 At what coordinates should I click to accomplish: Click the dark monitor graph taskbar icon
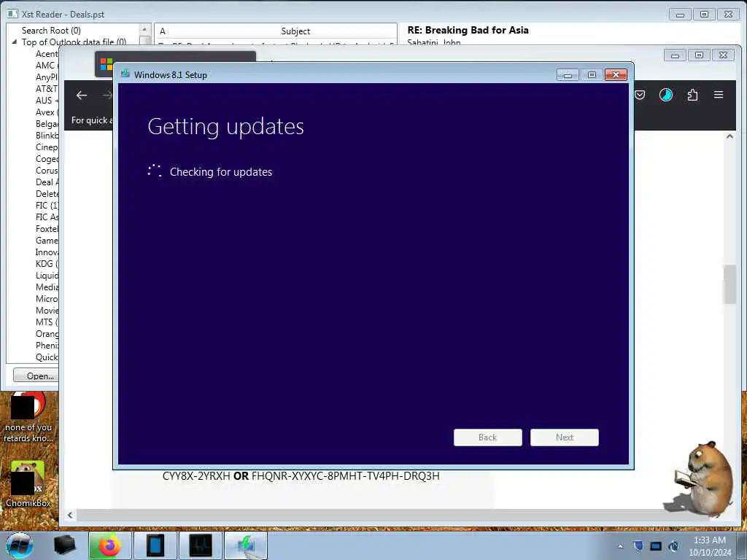click(200, 545)
